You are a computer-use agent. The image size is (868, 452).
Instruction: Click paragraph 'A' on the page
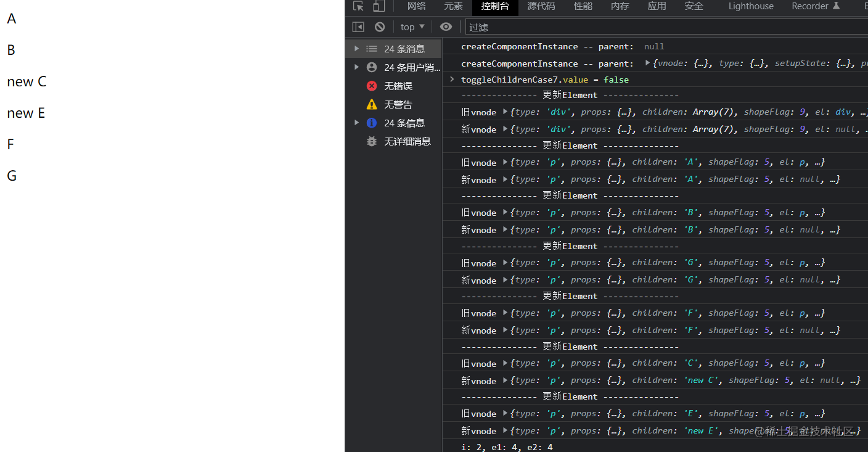pyautogui.click(x=12, y=18)
